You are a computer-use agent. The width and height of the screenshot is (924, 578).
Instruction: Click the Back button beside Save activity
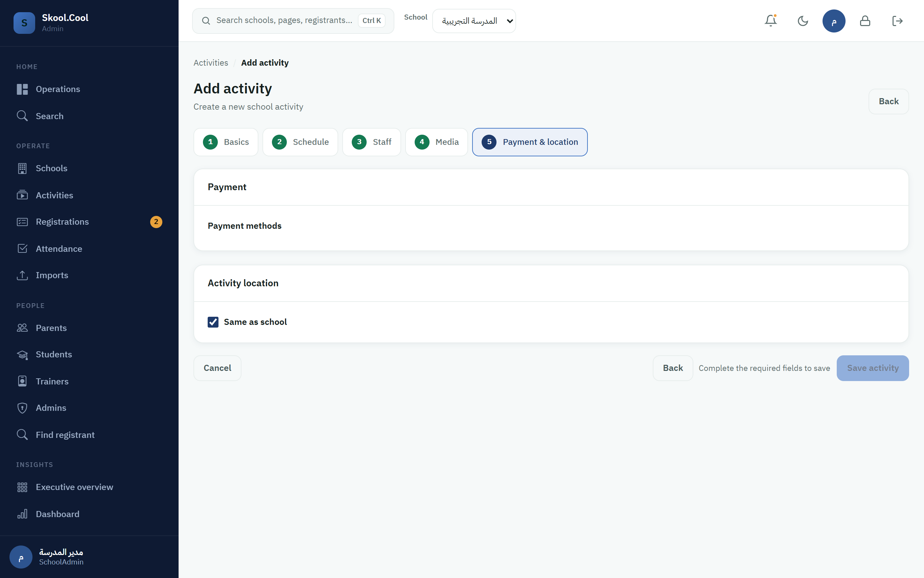pos(672,368)
